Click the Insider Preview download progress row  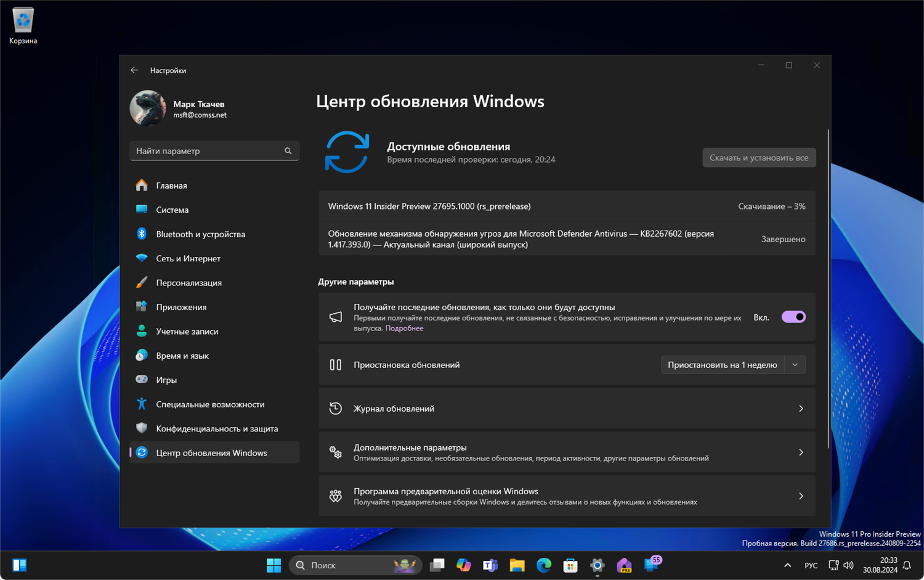tap(566, 206)
